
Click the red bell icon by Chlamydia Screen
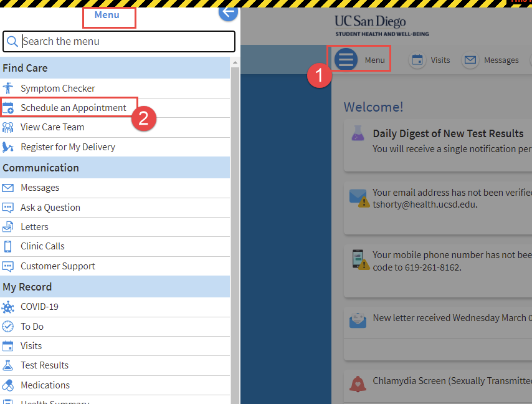tap(358, 384)
